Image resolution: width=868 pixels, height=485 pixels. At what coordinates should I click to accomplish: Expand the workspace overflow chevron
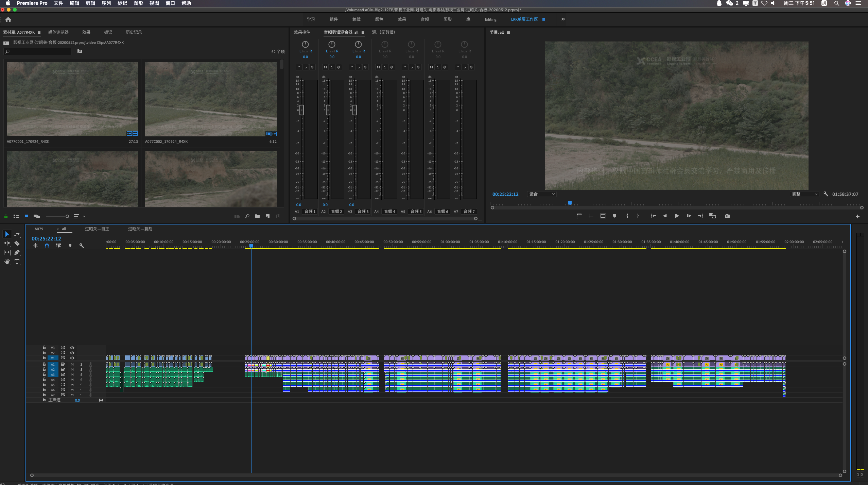tap(563, 19)
